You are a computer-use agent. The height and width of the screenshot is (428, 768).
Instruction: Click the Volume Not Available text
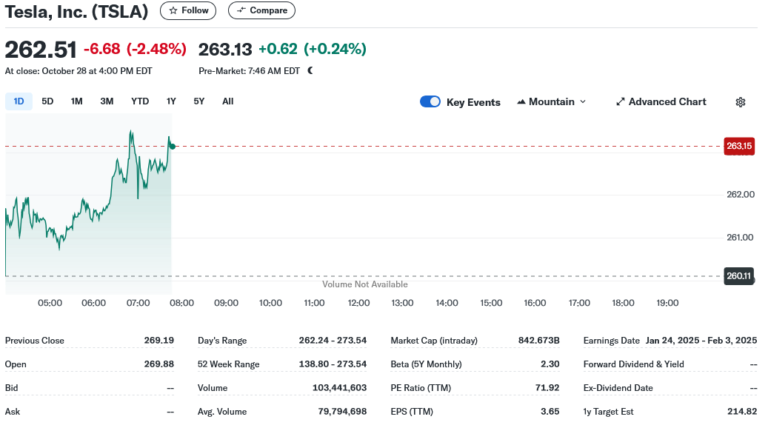click(x=365, y=284)
